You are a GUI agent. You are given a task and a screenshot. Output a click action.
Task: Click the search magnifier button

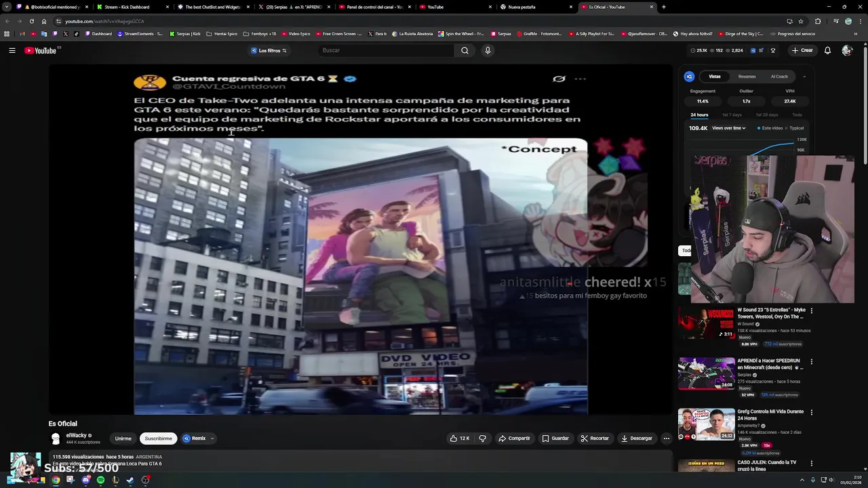click(465, 50)
